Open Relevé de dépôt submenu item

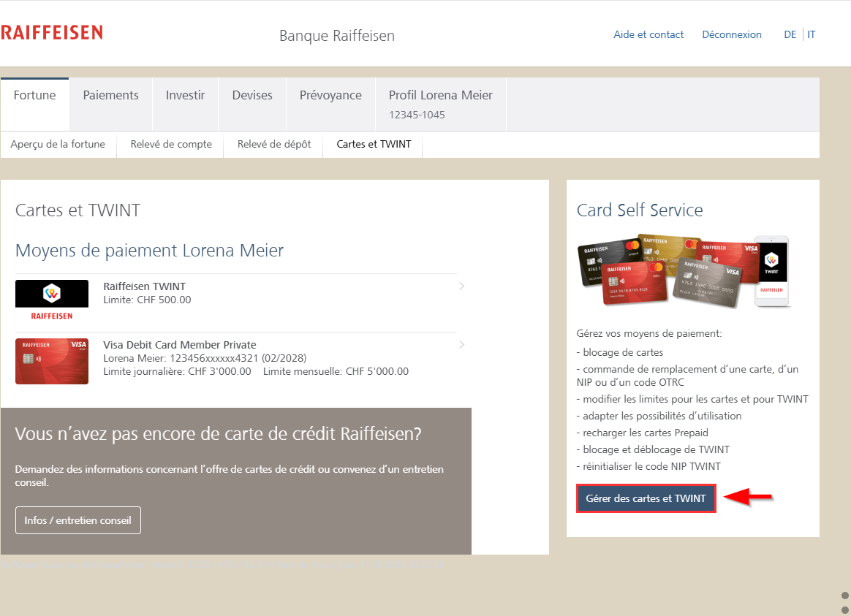pos(274,145)
